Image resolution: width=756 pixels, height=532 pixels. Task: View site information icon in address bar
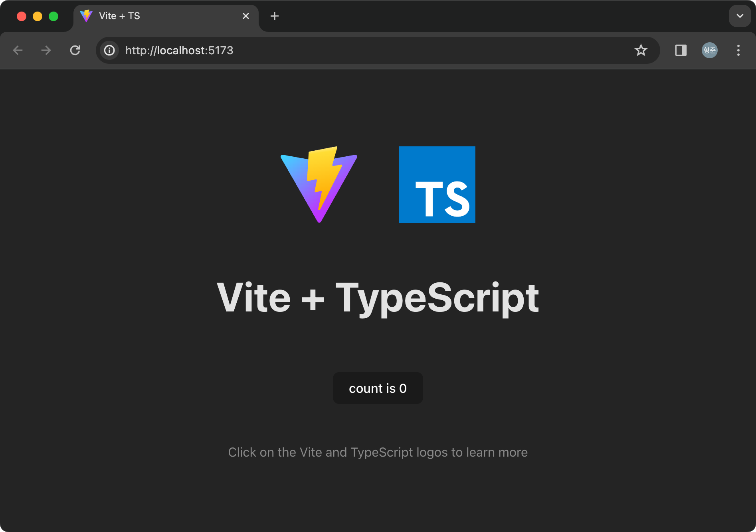click(109, 50)
